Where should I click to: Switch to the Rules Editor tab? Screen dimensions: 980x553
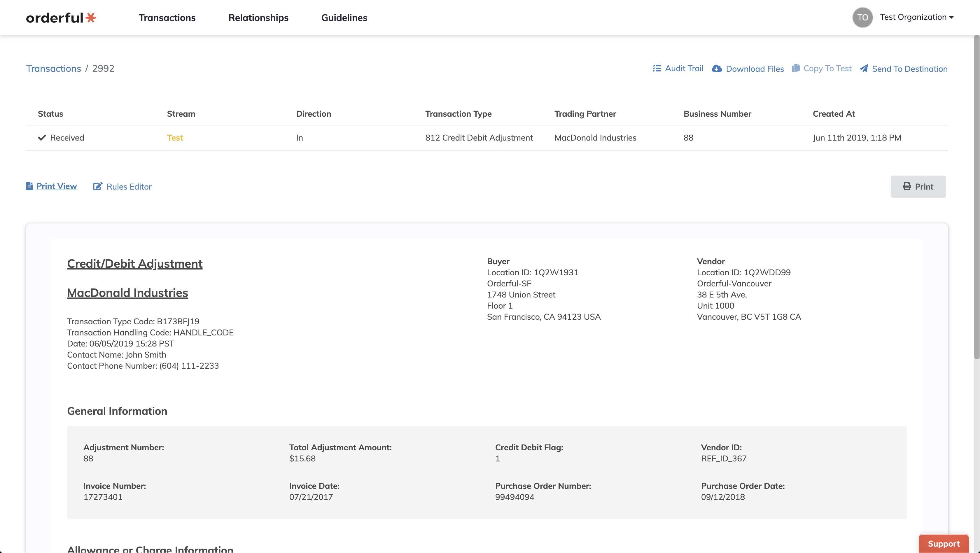coord(129,187)
